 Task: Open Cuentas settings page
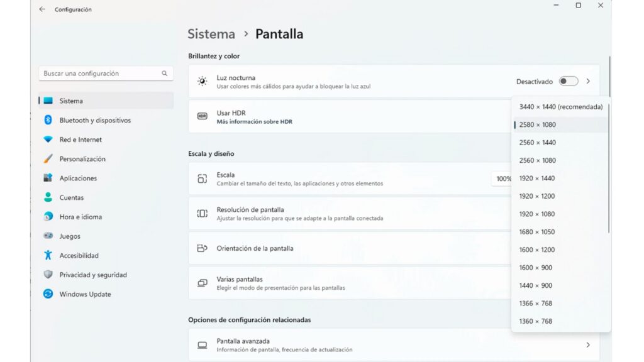pos(71,197)
